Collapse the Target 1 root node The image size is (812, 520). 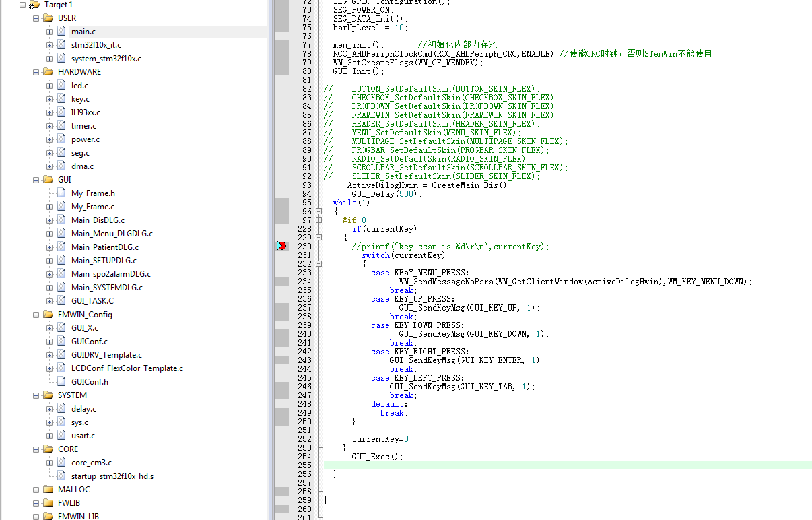tap(23, 5)
